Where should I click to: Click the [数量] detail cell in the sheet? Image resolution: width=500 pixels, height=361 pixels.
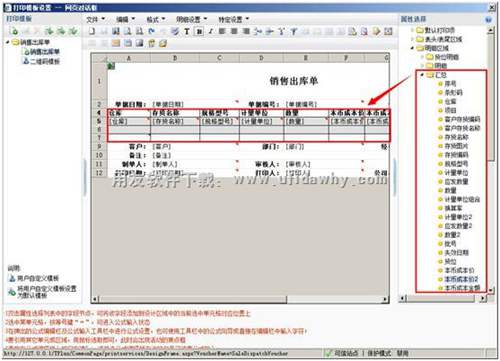click(x=306, y=122)
